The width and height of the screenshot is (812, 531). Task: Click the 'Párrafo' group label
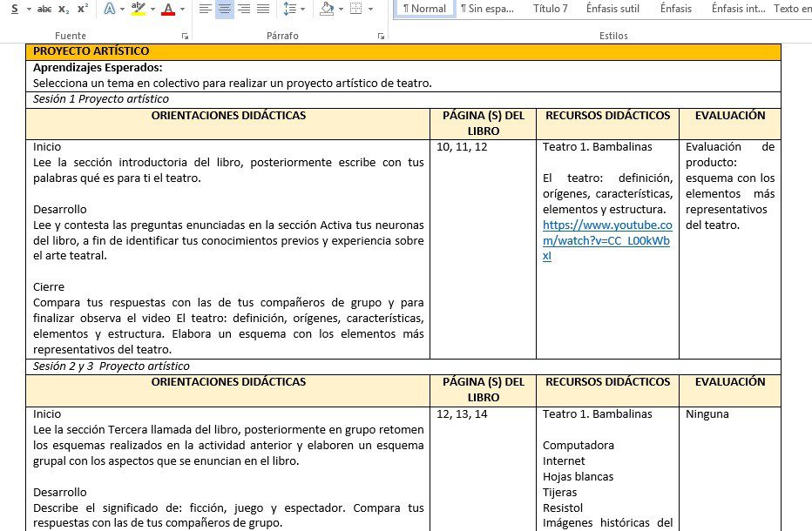coord(282,36)
